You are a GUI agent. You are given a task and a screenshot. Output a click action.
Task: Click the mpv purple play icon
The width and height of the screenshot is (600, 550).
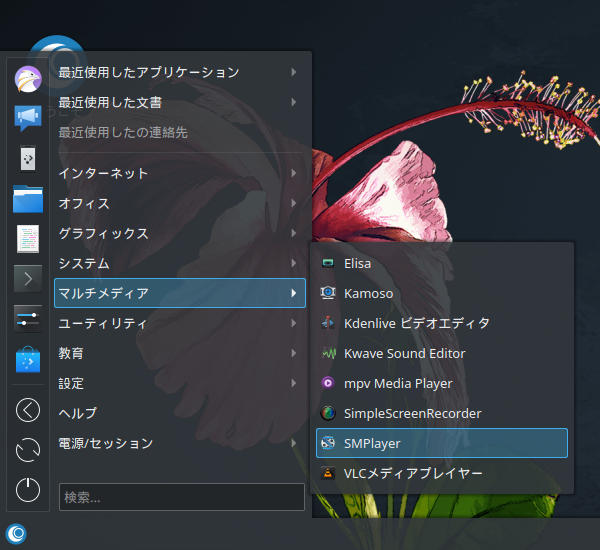pos(328,383)
